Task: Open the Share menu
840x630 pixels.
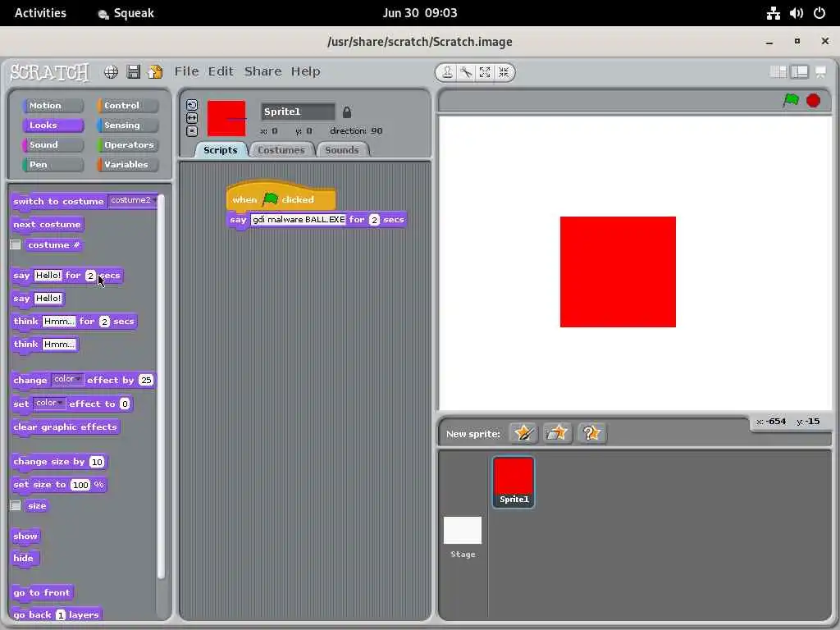Action: click(262, 71)
